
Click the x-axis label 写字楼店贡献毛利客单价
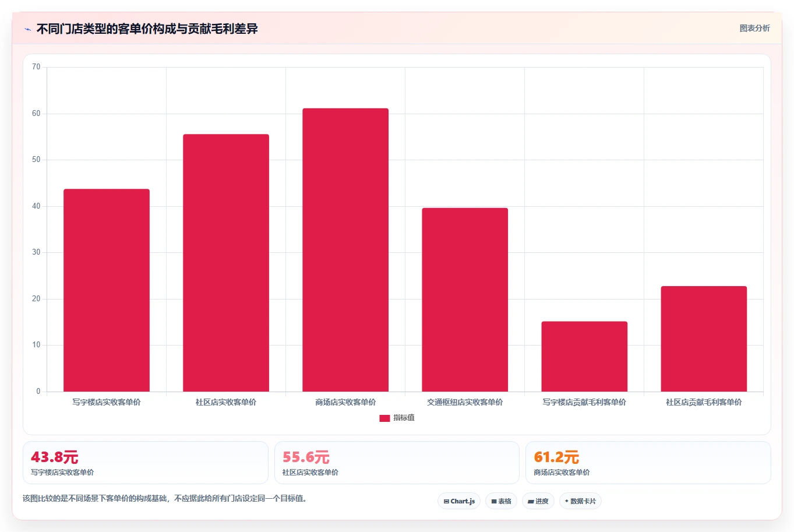(x=584, y=402)
